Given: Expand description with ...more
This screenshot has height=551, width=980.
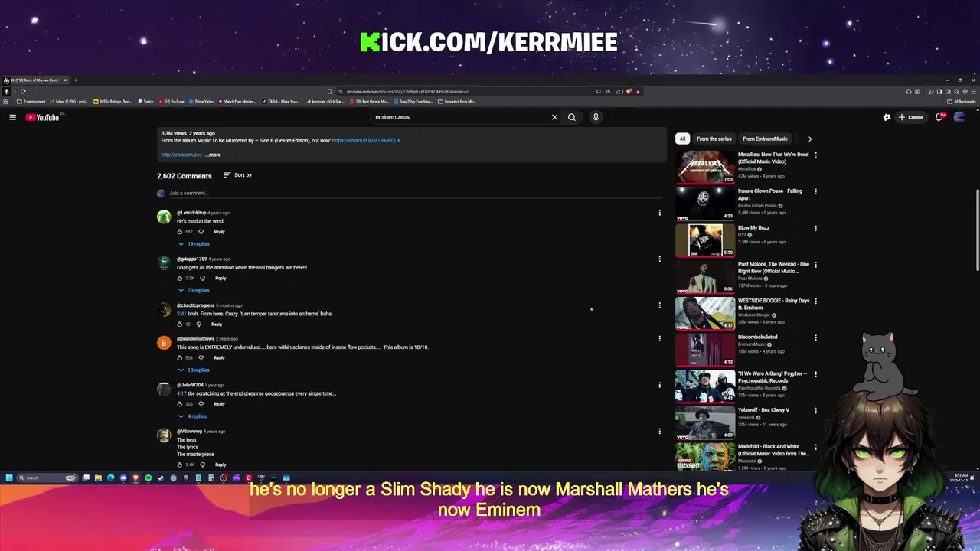Looking at the screenshot, I should (214, 155).
